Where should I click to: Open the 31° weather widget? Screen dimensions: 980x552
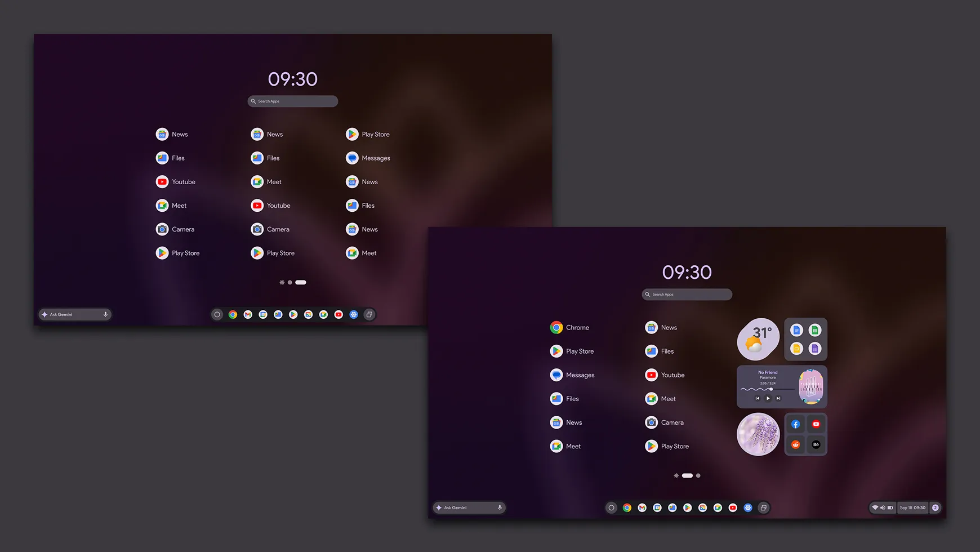[x=758, y=339]
